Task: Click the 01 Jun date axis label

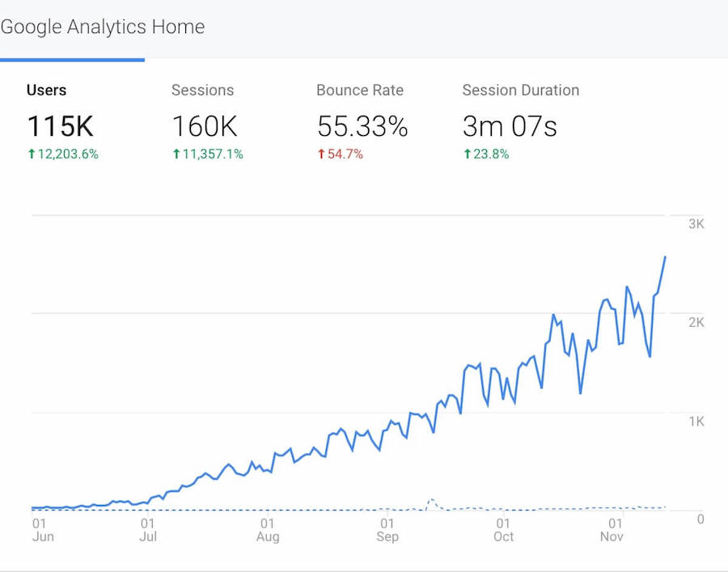Action: [x=42, y=530]
